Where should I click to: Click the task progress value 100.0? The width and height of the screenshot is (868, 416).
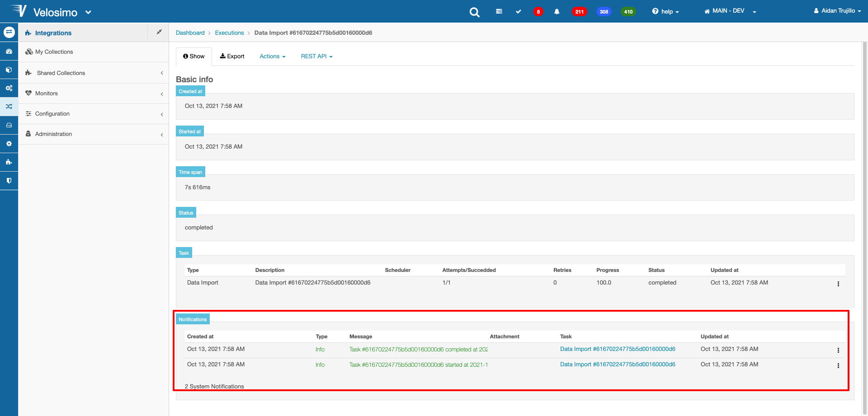click(604, 283)
